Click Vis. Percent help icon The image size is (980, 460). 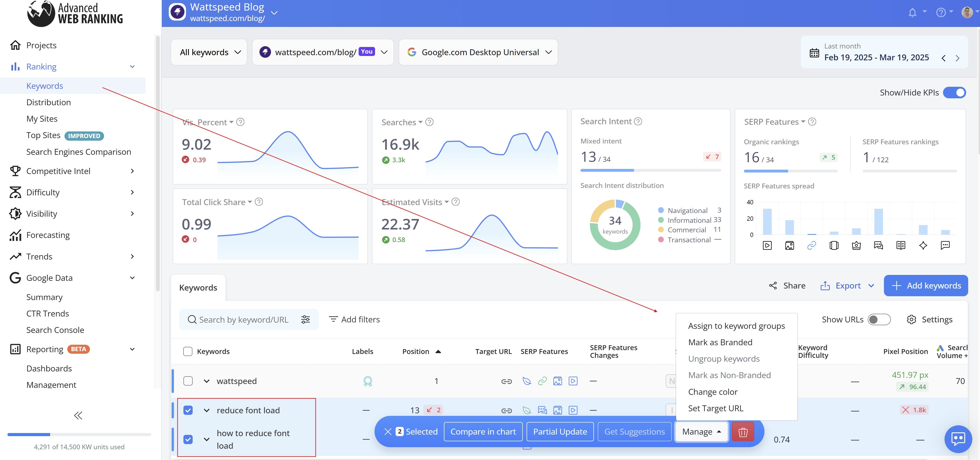pos(240,122)
